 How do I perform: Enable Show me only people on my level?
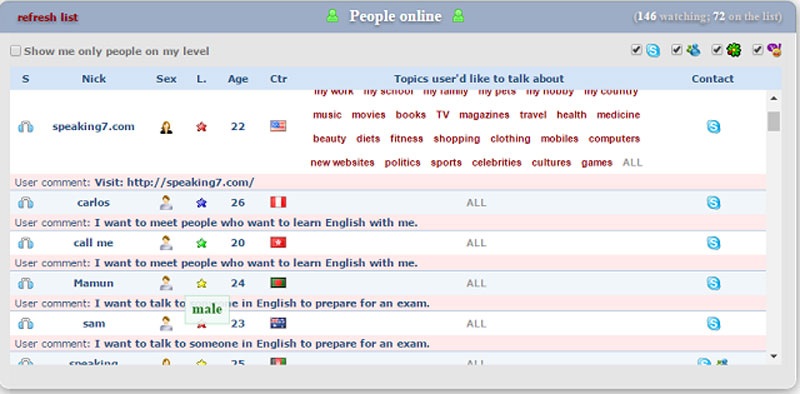click(16, 51)
